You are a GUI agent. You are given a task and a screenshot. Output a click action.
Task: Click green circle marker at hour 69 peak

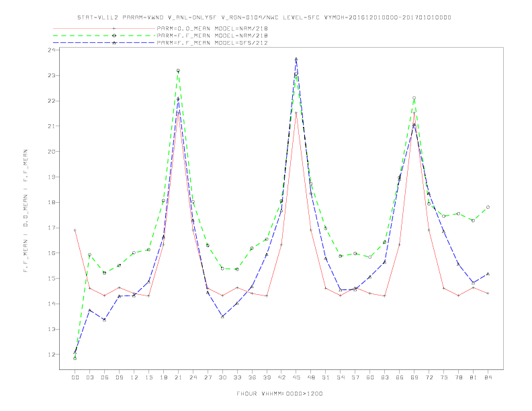point(414,98)
